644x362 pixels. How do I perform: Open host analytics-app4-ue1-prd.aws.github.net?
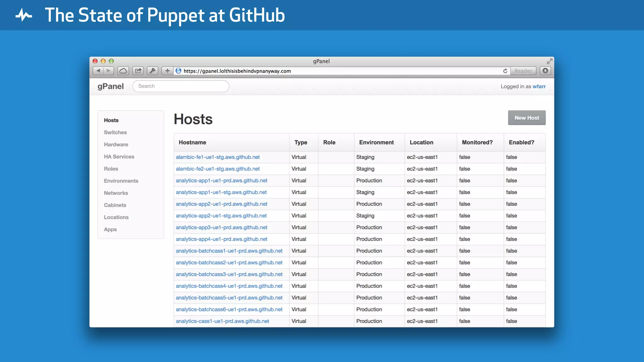(x=221, y=239)
